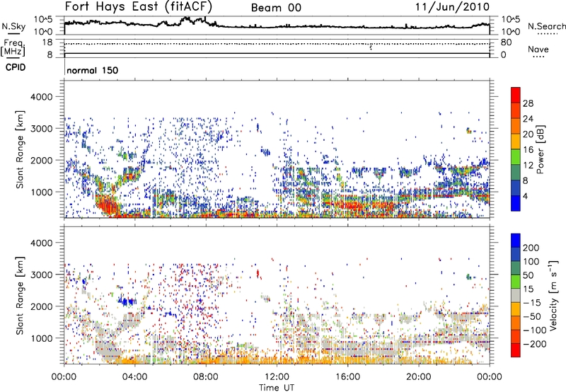Viewport: 566px width, 392px height.
Task: Select the "Beam 00" label
Action: tap(276, 8)
